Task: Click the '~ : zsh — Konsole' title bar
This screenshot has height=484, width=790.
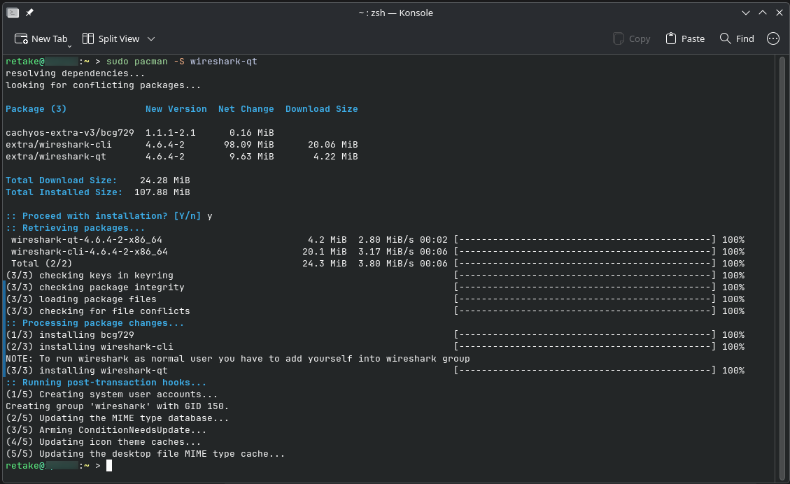Action: (394, 11)
